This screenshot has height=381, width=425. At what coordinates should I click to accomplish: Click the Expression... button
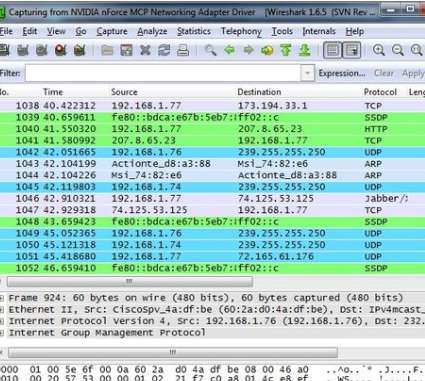(342, 73)
